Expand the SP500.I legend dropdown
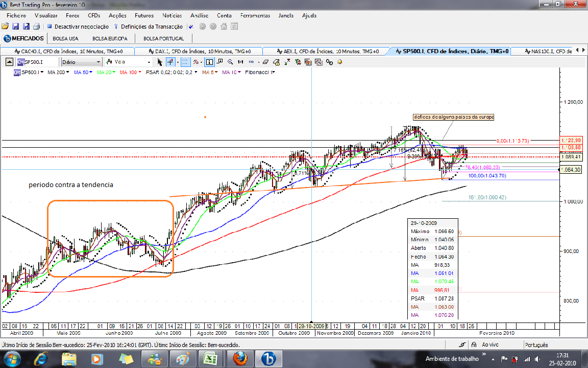 [x=42, y=72]
